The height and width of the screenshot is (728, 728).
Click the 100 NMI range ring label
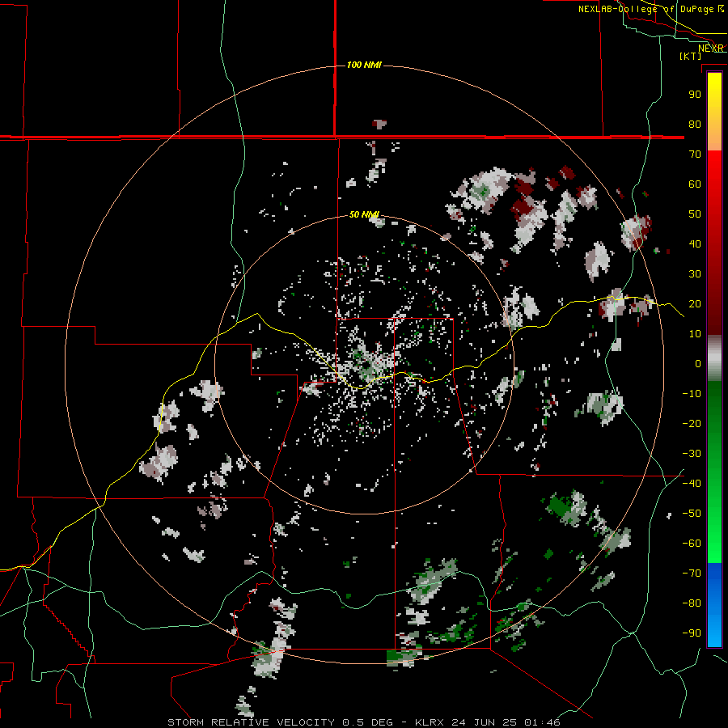[364, 65]
